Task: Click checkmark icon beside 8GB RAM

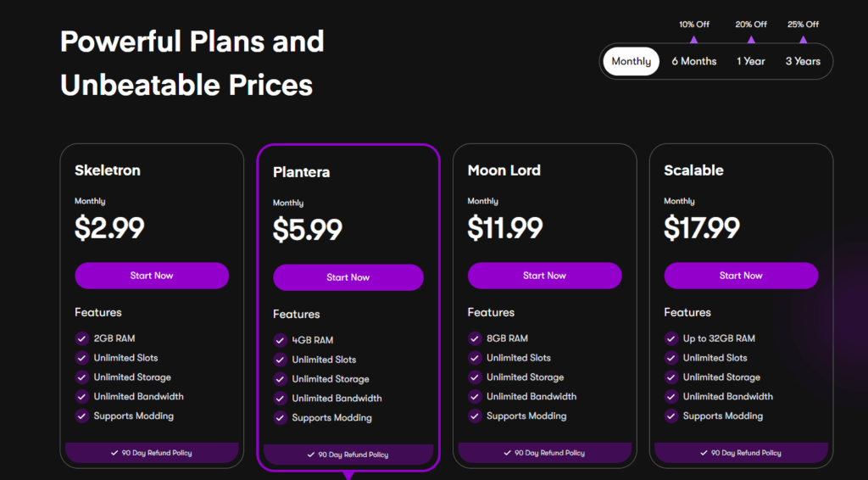Action: [475, 338]
